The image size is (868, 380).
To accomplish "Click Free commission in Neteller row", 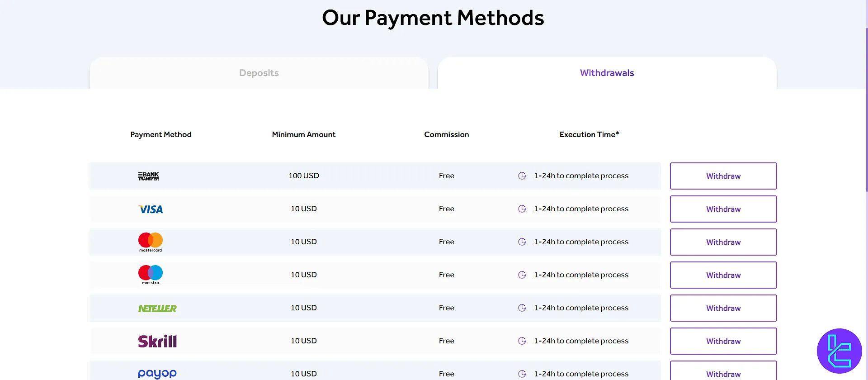I will [x=447, y=308].
